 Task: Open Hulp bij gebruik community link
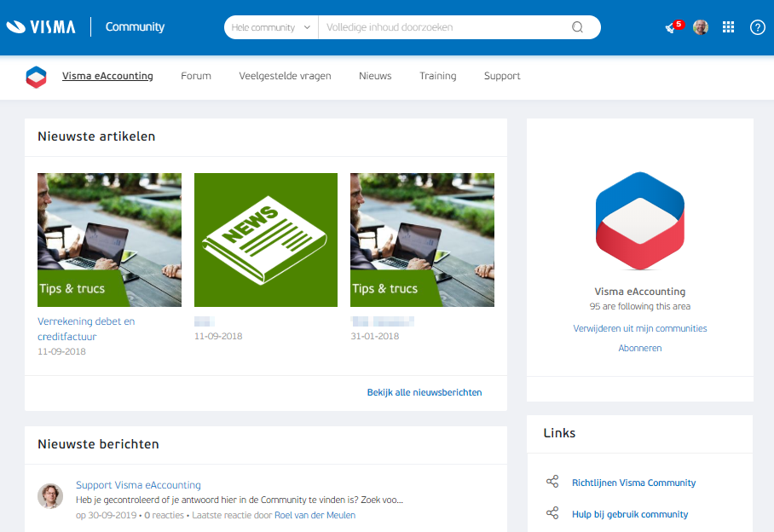(x=630, y=514)
